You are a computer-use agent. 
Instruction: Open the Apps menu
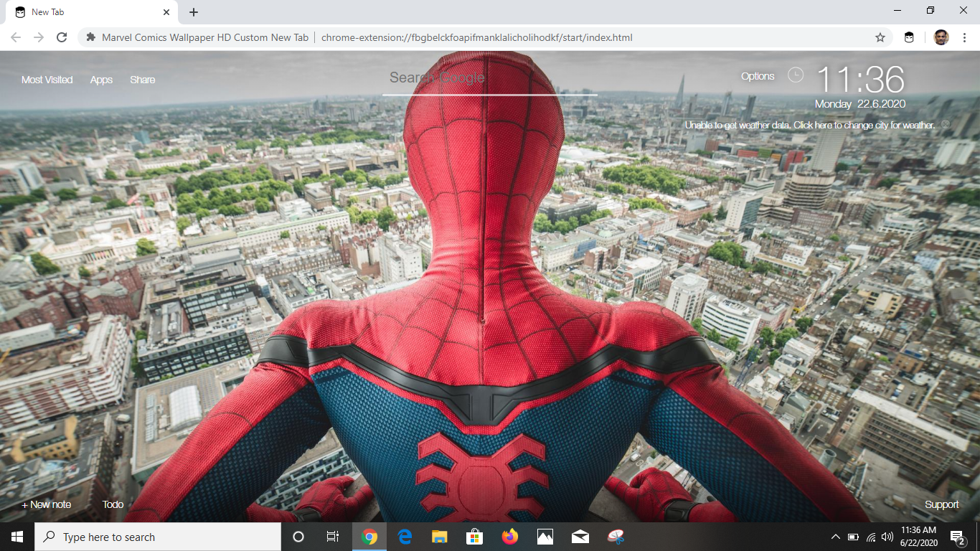pos(101,80)
